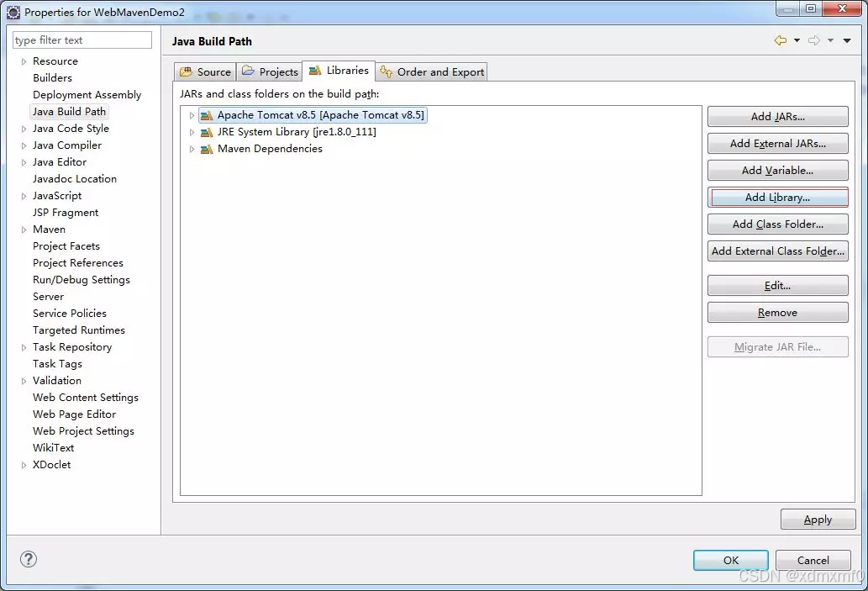Viewport: 868px width, 591px height.
Task: Open the forward history dropdown arrow
Action: tap(830, 40)
